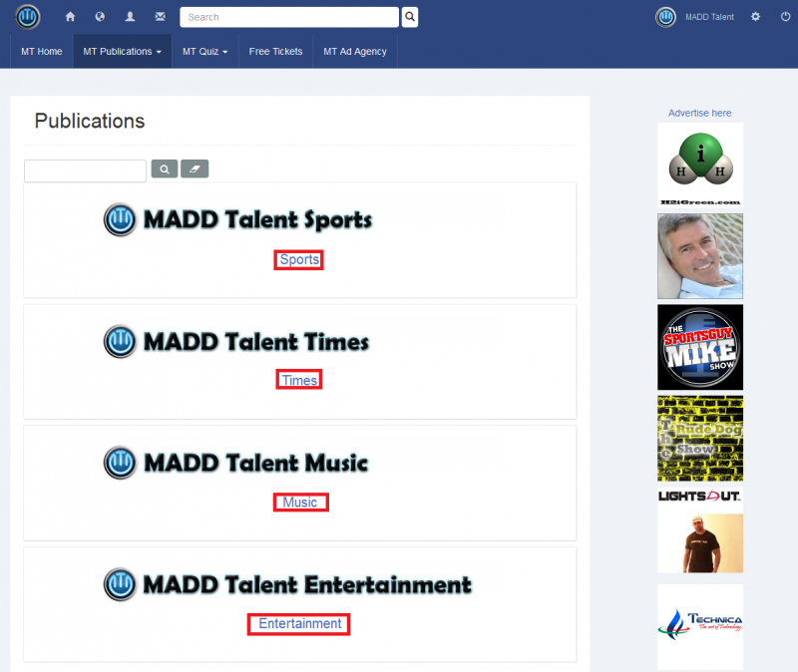Open the Free Tickets menu item
The height and width of the screenshot is (672, 798).
point(276,52)
